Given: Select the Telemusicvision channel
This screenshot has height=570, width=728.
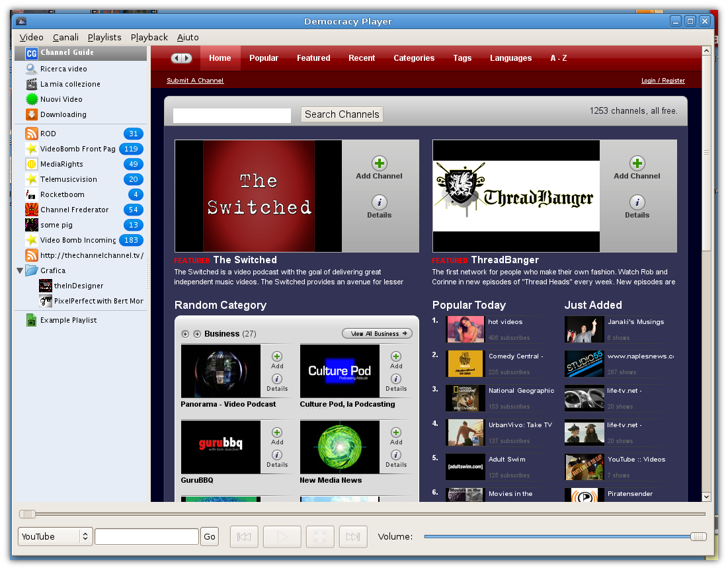Looking at the screenshot, I should tap(80, 179).
